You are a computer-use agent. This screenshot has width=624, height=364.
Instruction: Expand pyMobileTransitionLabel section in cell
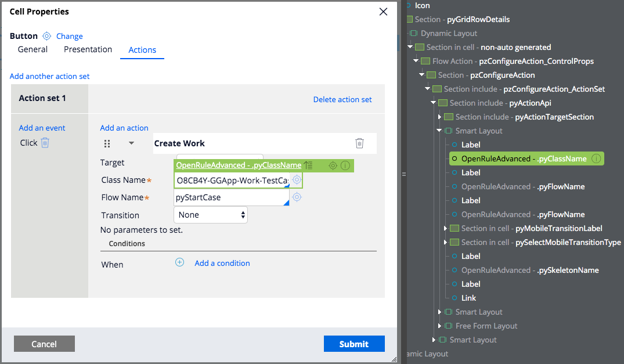[x=445, y=228]
